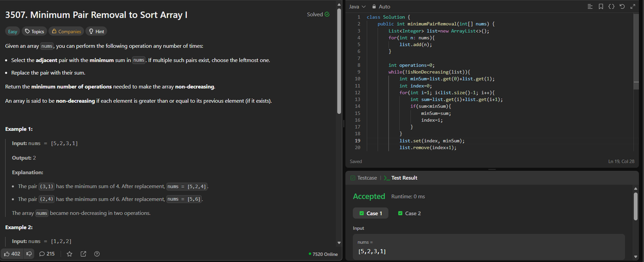Click code line 'list.remove(index+1);'

tap(428, 148)
